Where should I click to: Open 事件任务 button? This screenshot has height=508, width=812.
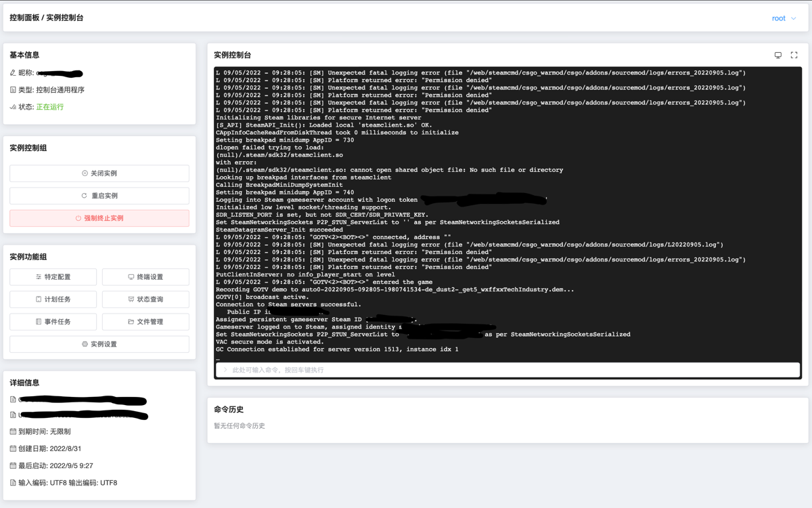pyautogui.click(x=53, y=322)
